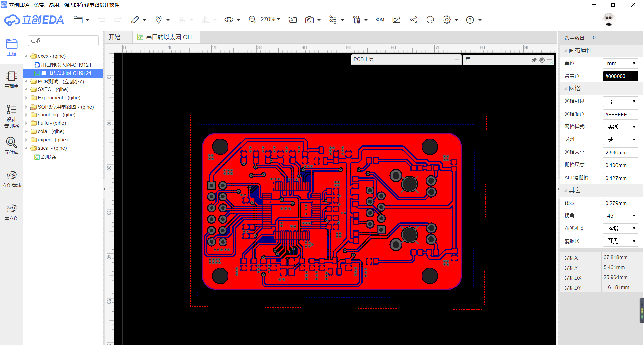Open the 拐角 45° dropdown
Image resolution: width=644 pixels, height=345 pixels.
[621, 216]
